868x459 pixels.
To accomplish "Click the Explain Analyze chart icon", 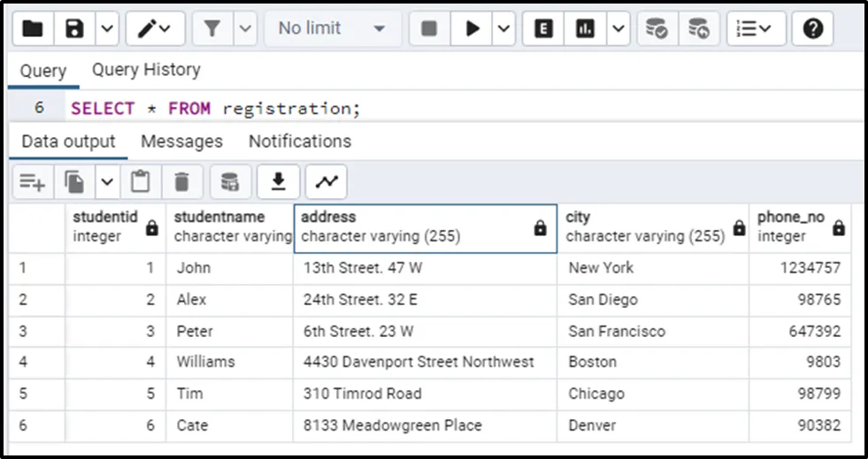I will (x=585, y=29).
